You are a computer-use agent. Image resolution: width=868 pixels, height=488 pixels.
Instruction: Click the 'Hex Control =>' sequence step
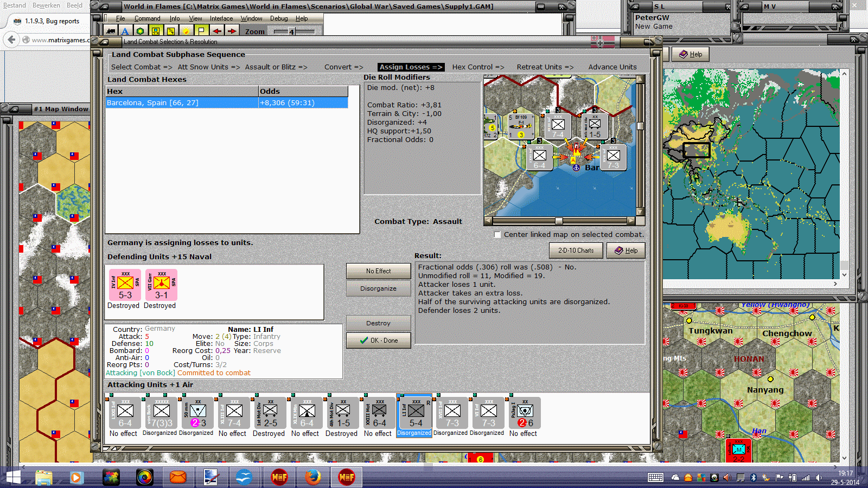point(478,67)
